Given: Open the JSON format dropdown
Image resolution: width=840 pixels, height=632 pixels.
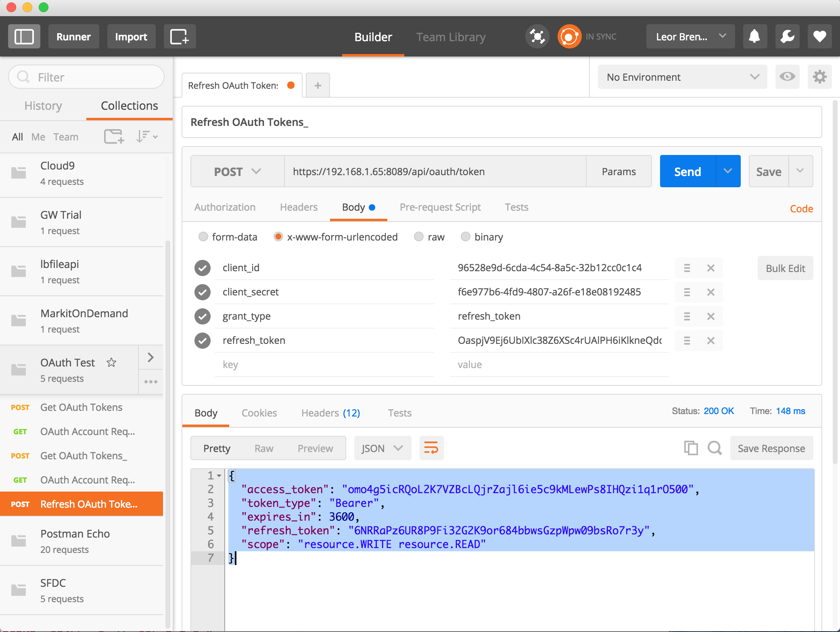Looking at the screenshot, I should pyautogui.click(x=382, y=448).
